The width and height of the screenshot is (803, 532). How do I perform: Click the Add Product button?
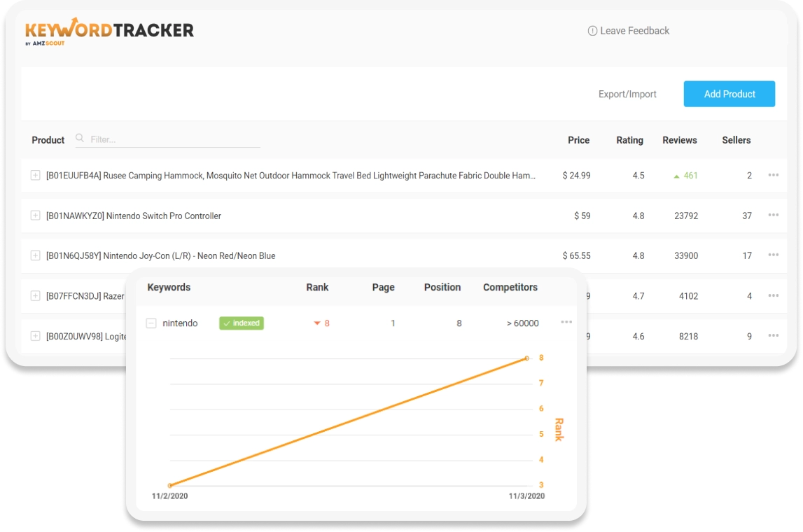point(729,94)
